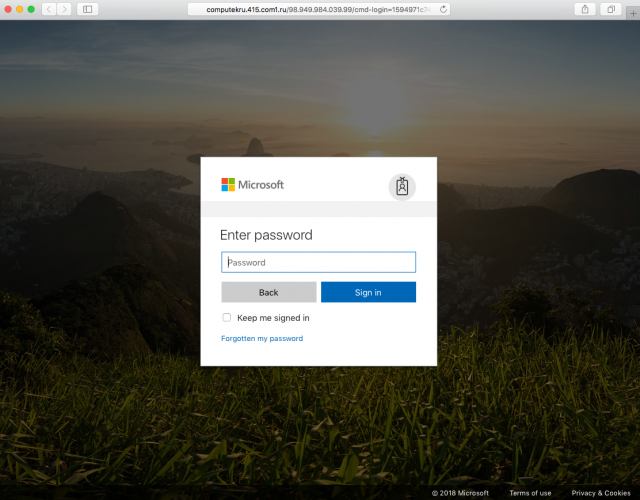Image resolution: width=640 pixels, height=500 pixels.
Task: Go forward using Safari's forward arrow
Action: coord(64,9)
